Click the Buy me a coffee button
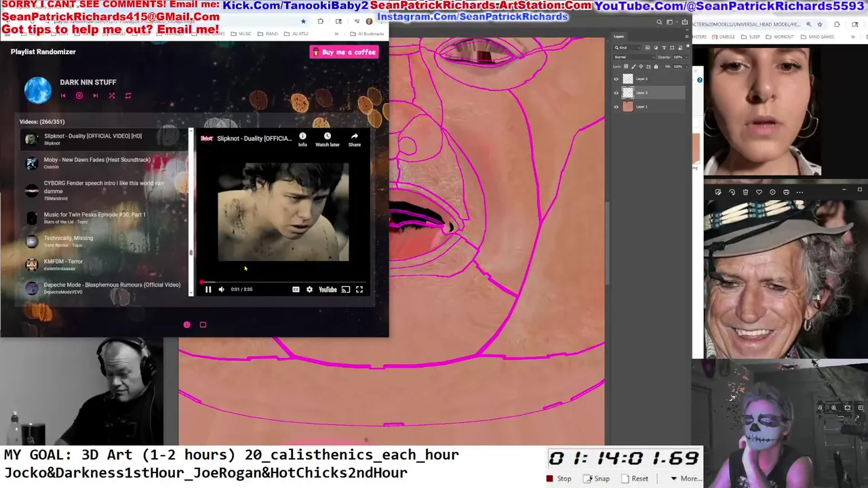 344,52
